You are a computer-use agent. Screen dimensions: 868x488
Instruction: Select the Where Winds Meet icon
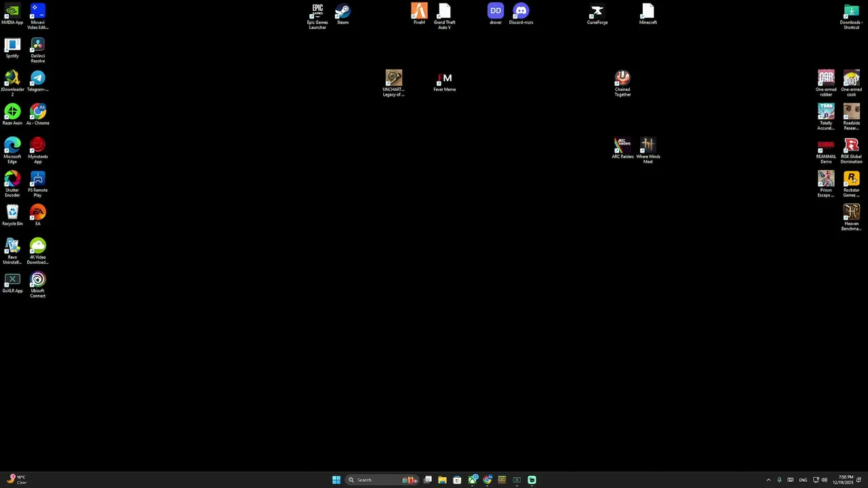(648, 150)
